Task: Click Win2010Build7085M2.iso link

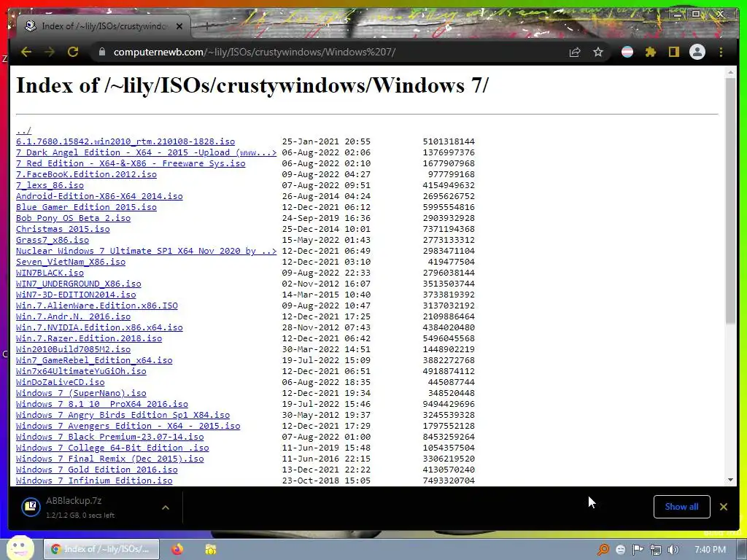Action: (73, 349)
